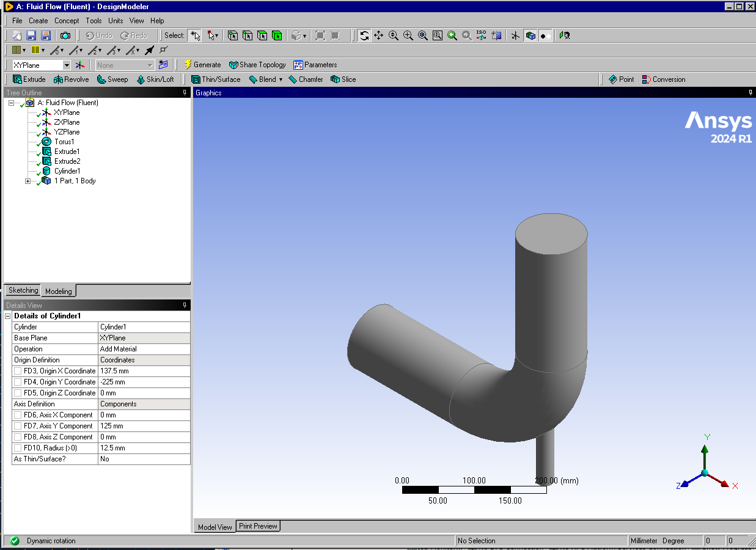Expand the 1 Part, 1 Body node
Screen dimensions: 756x550
28,181
